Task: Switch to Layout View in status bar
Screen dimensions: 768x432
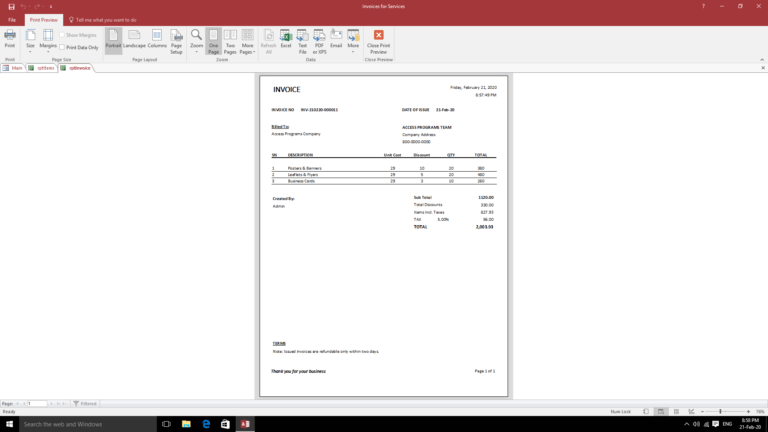Action: point(676,412)
